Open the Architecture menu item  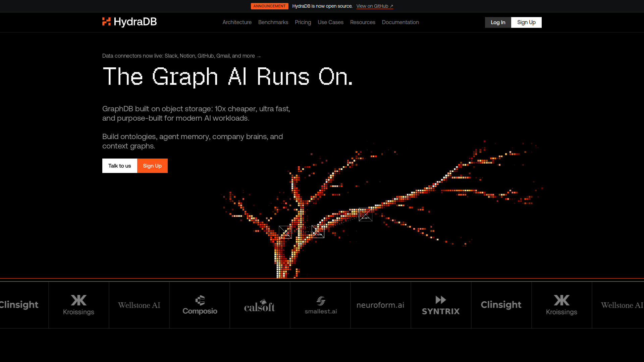(237, 22)
